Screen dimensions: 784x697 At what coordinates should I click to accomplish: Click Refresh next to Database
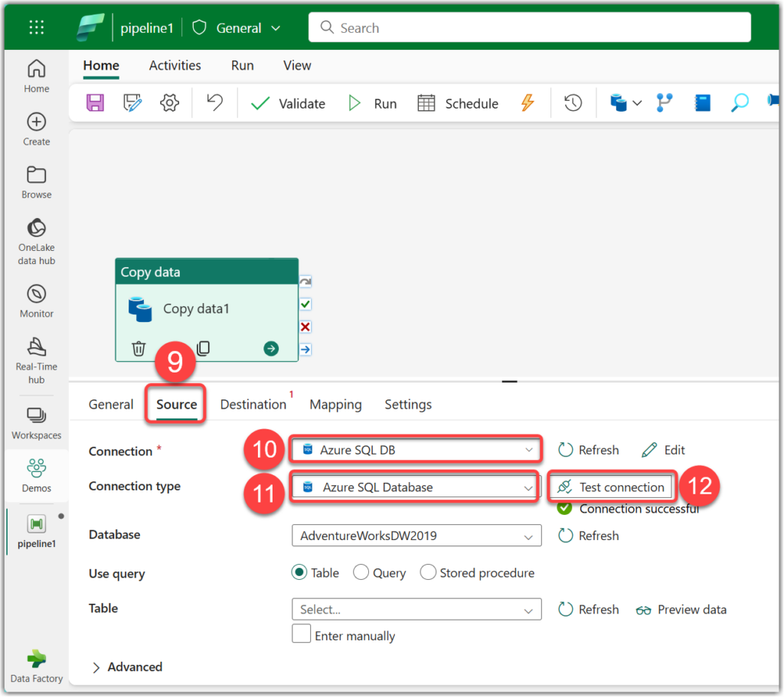(589, 536)
